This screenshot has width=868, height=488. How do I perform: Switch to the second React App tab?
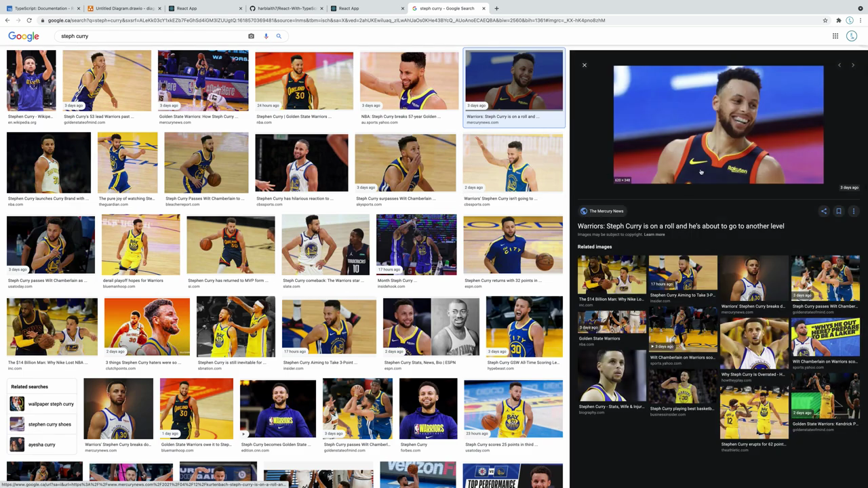pyautogui.click(x=367, y=8)
